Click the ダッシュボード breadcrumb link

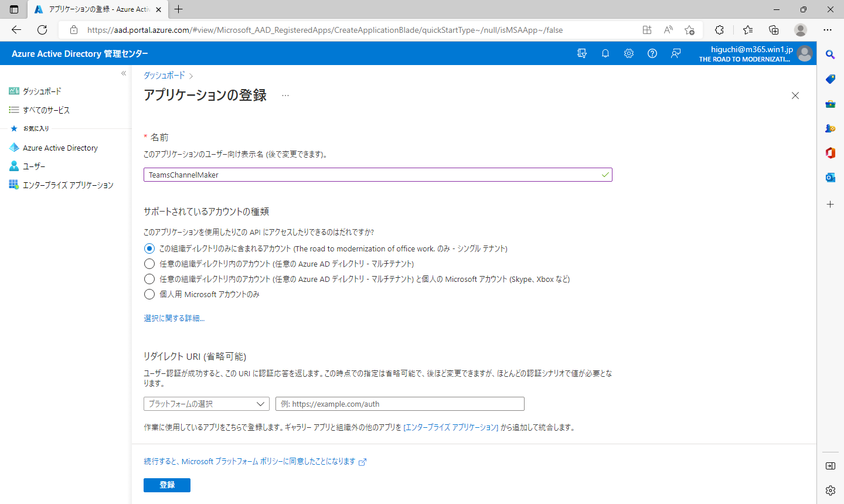[164, 75]
